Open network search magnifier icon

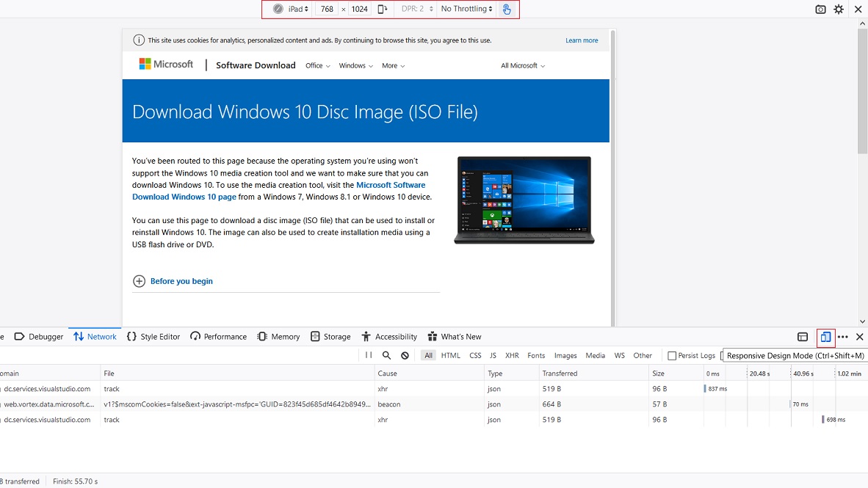(x=386, y=355)
